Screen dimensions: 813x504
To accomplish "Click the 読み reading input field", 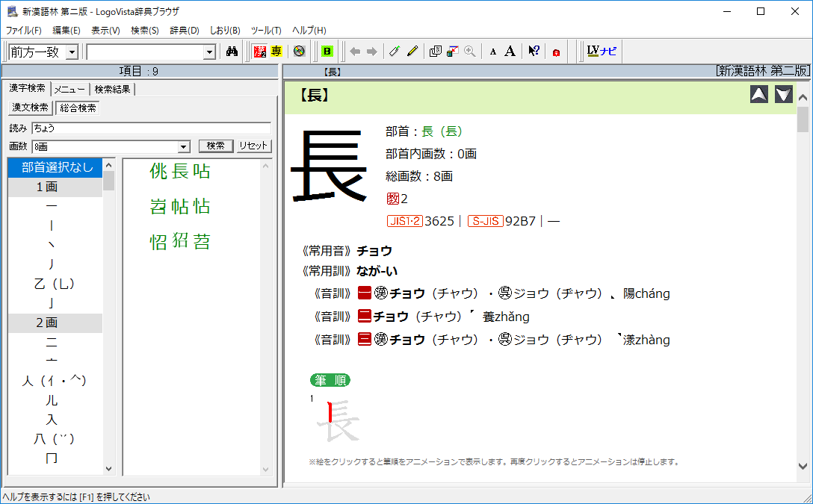I will [151, 128].
